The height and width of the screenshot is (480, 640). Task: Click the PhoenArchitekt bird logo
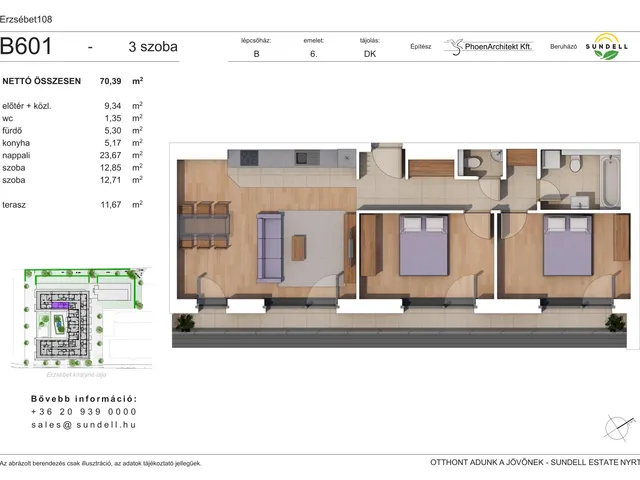click(454, 46)
